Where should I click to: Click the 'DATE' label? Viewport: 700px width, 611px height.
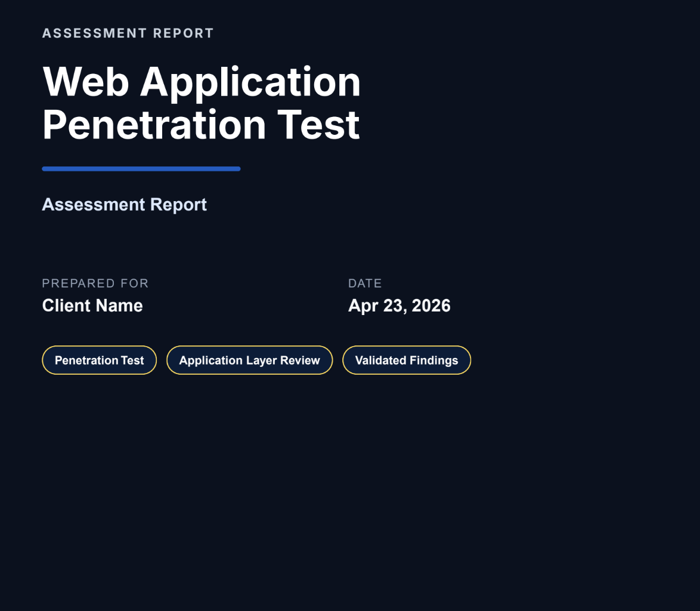coord(365,283)
